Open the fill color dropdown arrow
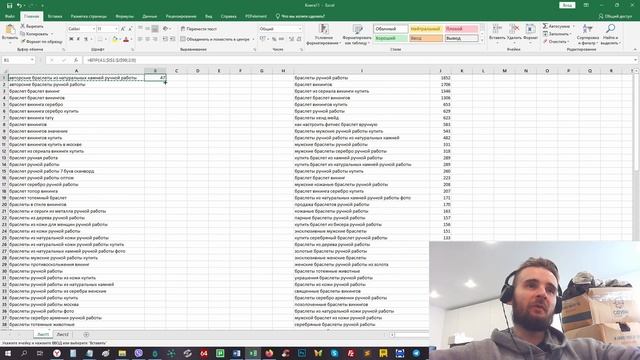640x360 pixels. point(120,39)
